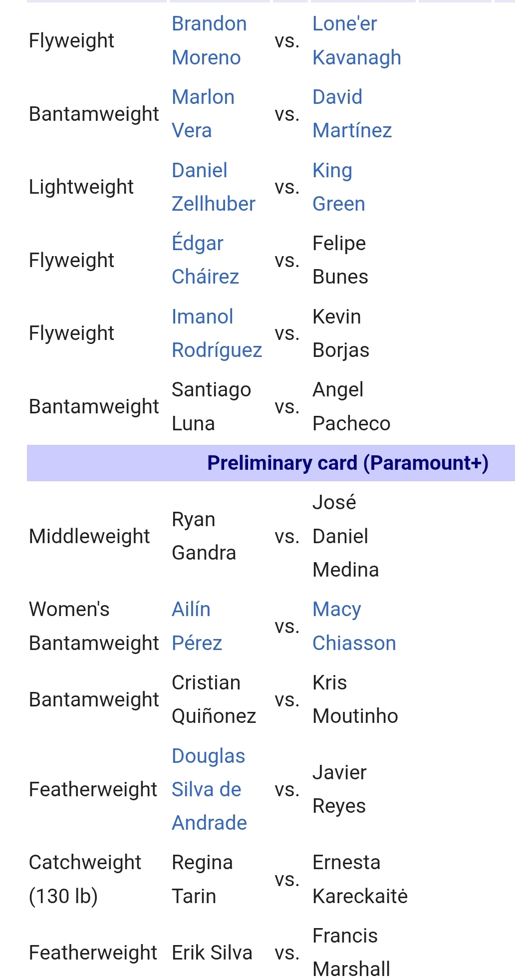Click the Catchweight (130 lb) cell

pos(85,879)
